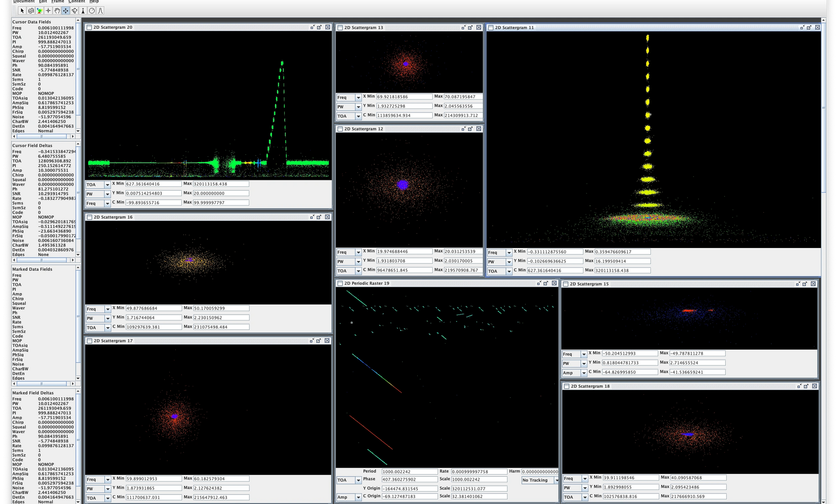Select the lasso region tool
The image size is (838, 504).
coord(31,11)
